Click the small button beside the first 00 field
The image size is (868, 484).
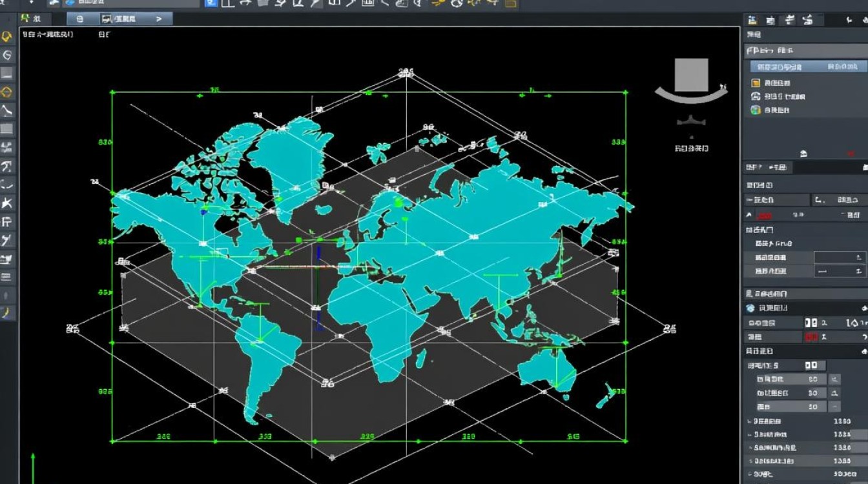coord(834,379)
